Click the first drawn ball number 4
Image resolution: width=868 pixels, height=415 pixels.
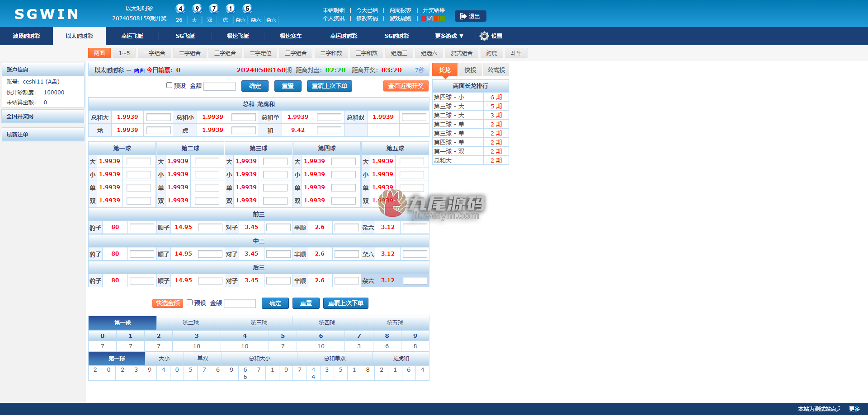click(x=180, y=9)
